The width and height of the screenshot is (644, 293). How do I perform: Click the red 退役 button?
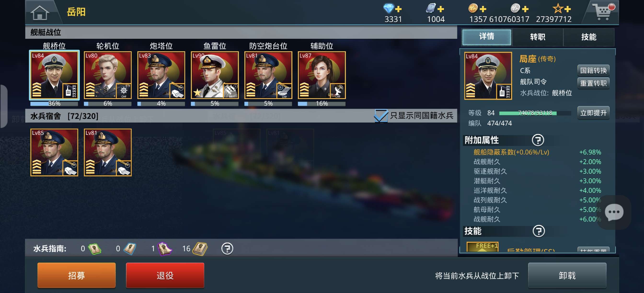(165, 275)
